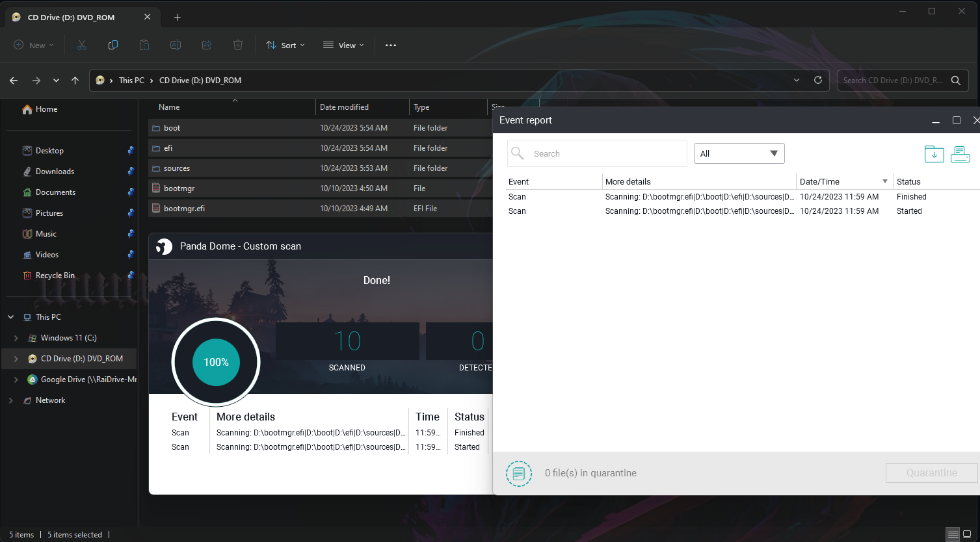Image resolution: width=980 pixels, height=542 pixels.
Task: Open the New dropdown menu
Action: coord(34,45)
